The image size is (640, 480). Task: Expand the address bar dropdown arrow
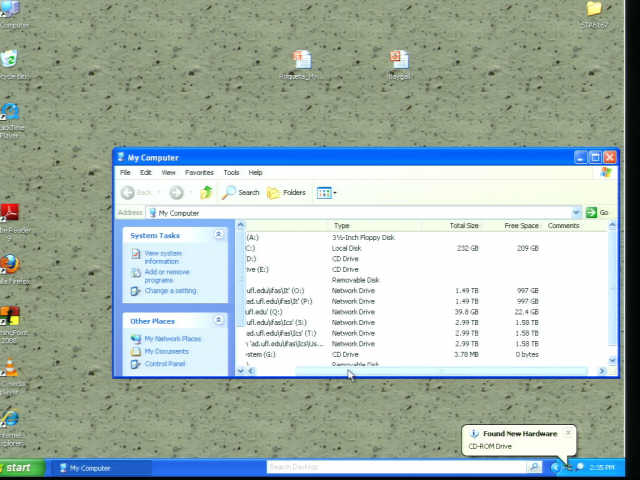[576, 212]
